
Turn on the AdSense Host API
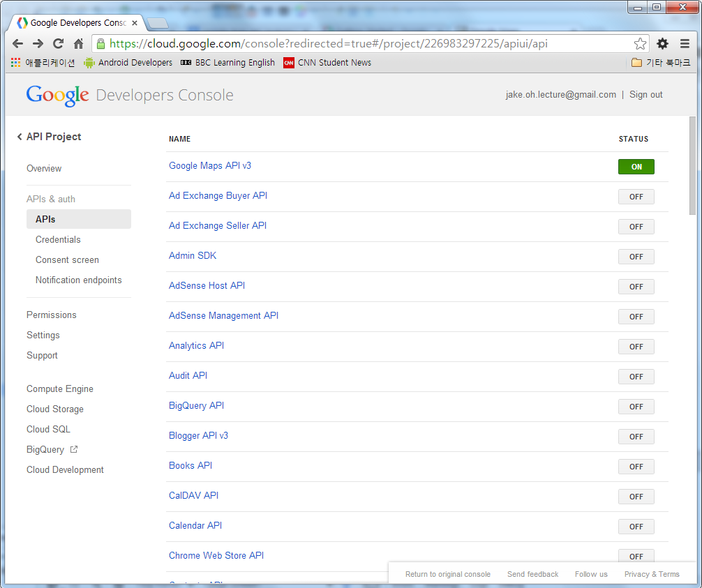[x=636, y=287]
